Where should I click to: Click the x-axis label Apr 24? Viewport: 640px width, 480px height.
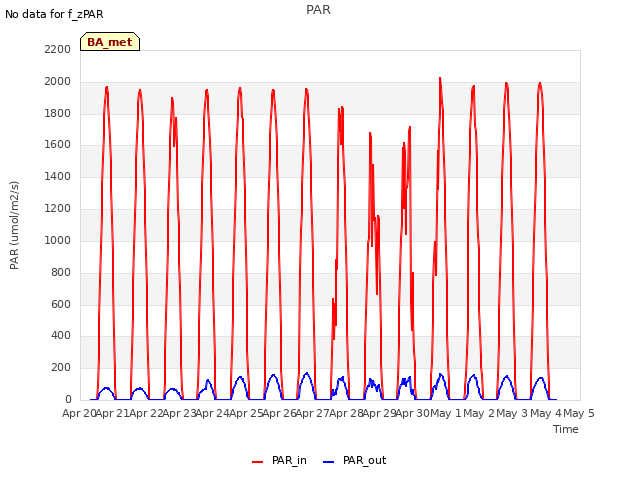(x=213, y=413)
